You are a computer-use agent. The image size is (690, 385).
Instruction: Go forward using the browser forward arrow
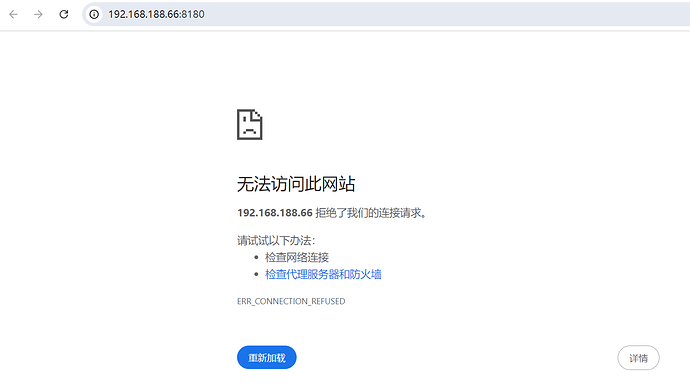38,15
